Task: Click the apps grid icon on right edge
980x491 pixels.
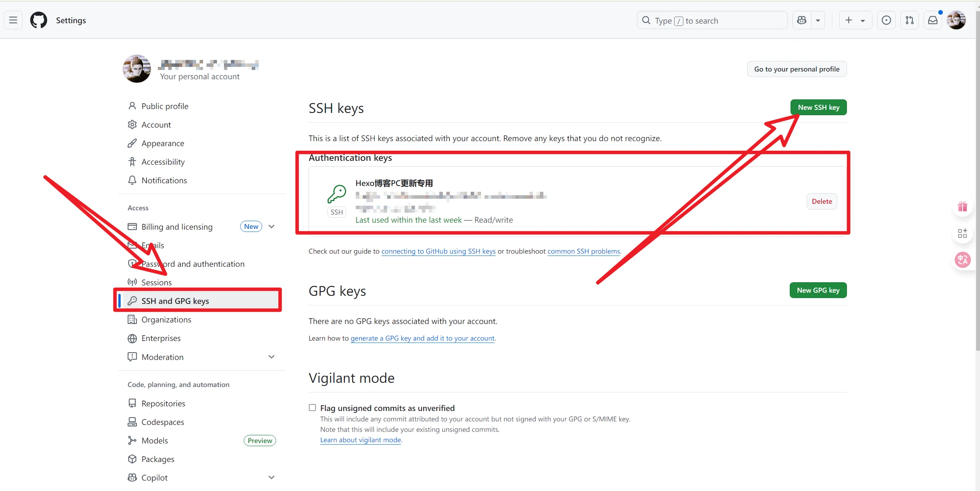Action: tap(963, 233)
